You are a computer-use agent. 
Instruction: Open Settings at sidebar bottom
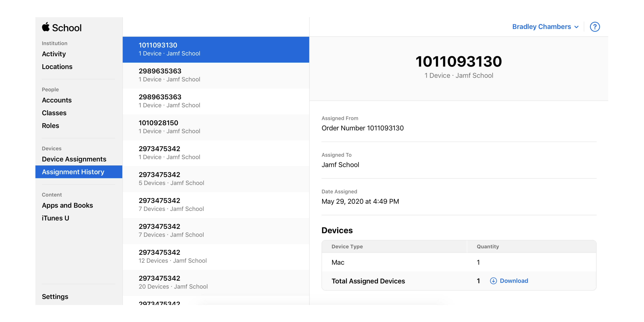[55, 297]
